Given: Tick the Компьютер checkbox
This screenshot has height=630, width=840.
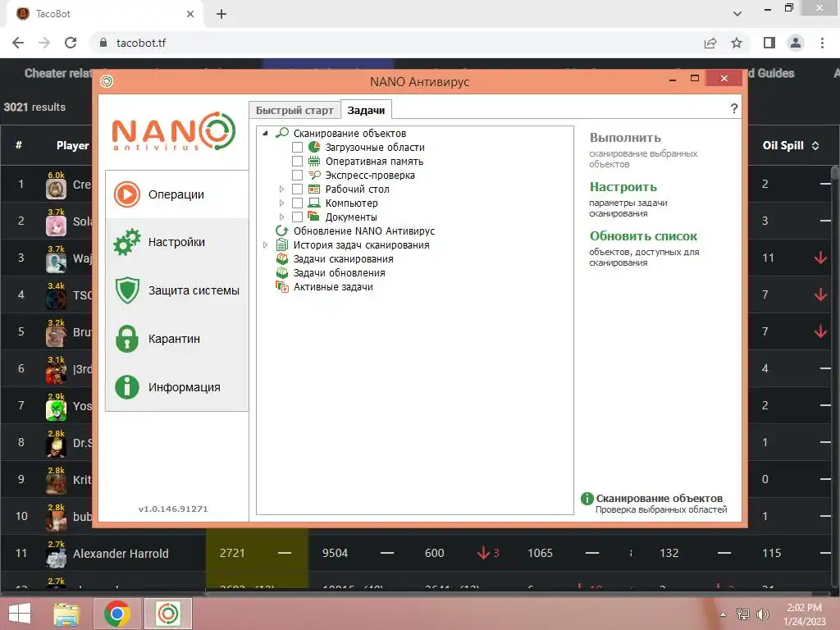Looking at the screenshot, I should (297, 203).
